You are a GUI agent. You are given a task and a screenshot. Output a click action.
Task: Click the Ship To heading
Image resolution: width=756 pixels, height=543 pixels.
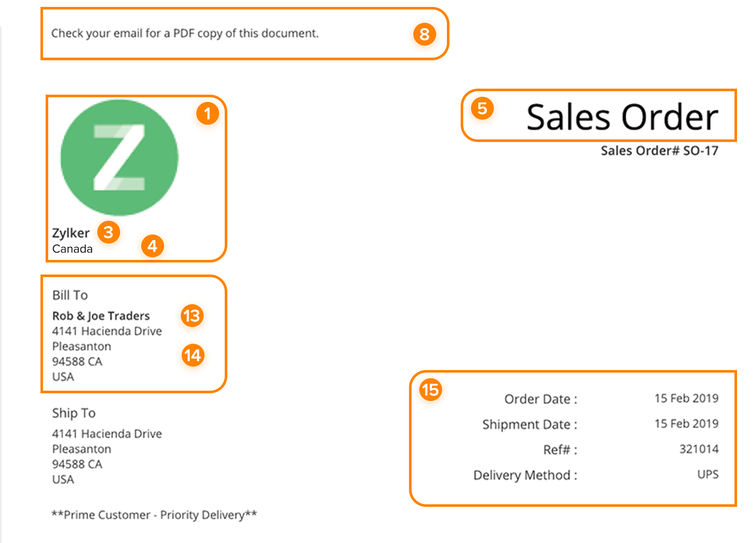74,413
